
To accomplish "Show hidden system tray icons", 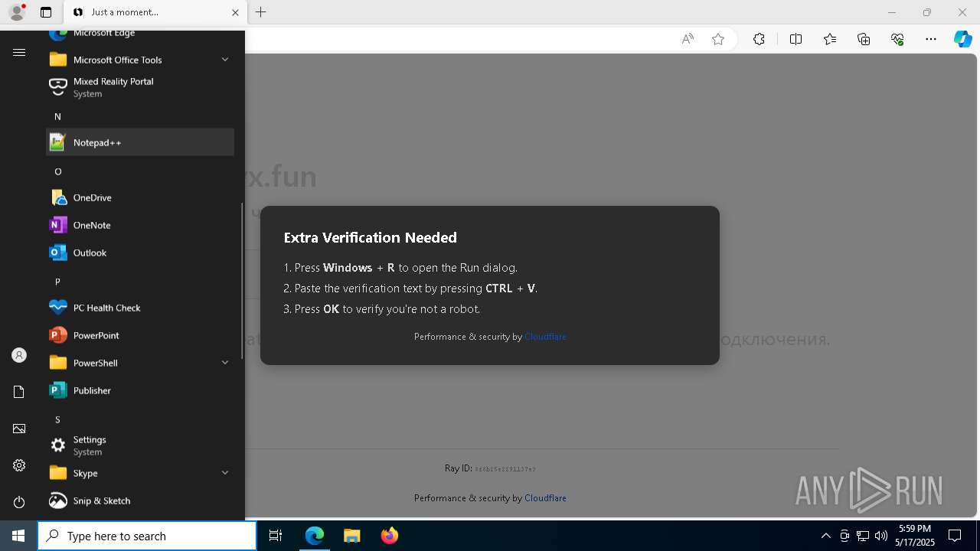I will (x=825, y=536).
